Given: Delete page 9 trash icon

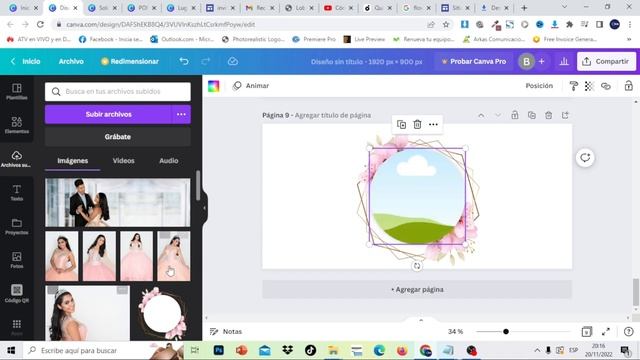Looking at the screenshot, I should click(548, 116).
